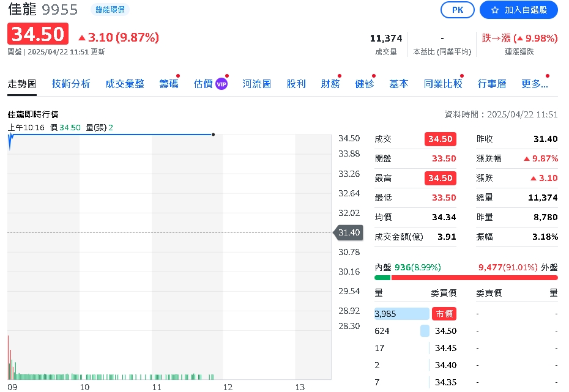Viewport: 569px width, 392px height.
Task: Click the star icon in 加入自選股
Action: point(495,10)
